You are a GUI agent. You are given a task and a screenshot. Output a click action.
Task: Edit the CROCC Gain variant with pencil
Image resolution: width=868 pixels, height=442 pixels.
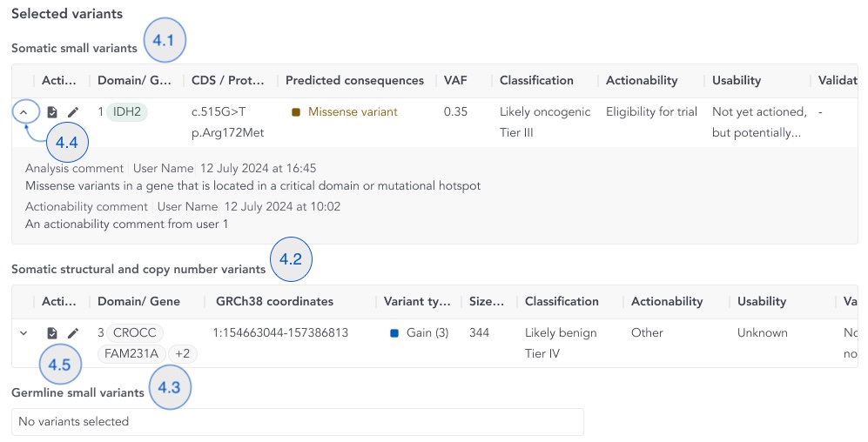click(x=73, y=333)
